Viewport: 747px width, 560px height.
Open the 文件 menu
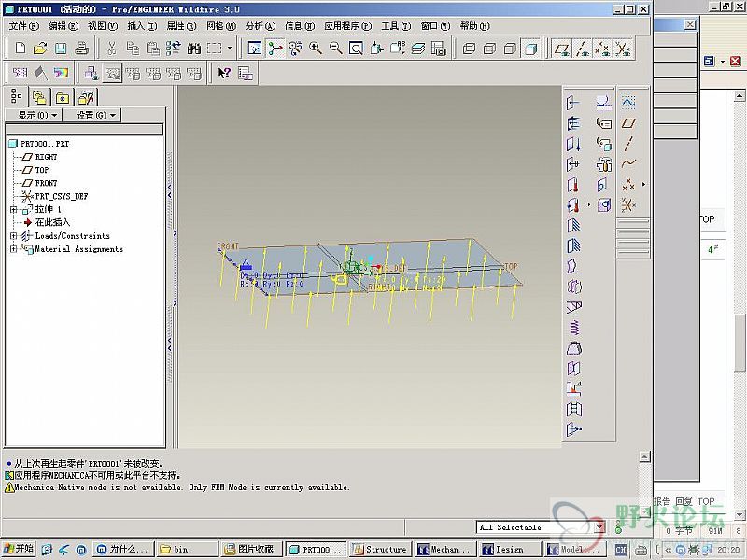[24, 26]
